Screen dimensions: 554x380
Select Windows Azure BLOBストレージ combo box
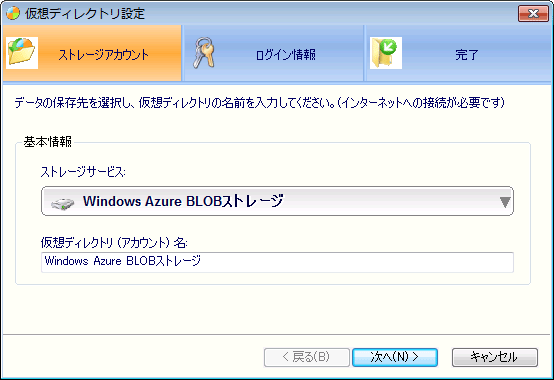coord(277,201)
